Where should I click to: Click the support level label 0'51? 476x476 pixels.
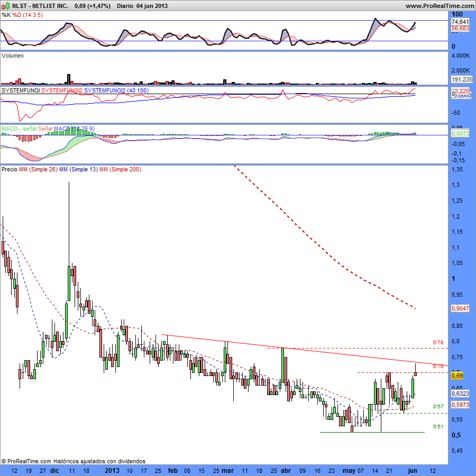pyautogui.click(x=438, y=427)
